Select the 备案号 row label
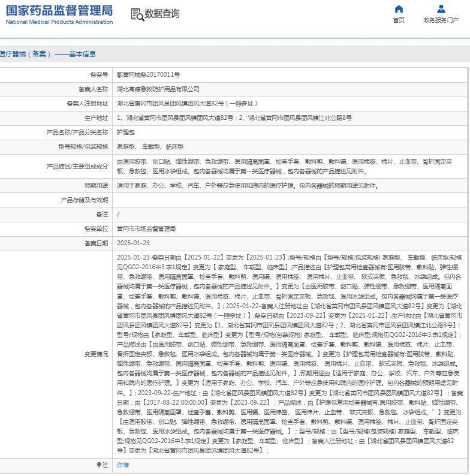 99,75
